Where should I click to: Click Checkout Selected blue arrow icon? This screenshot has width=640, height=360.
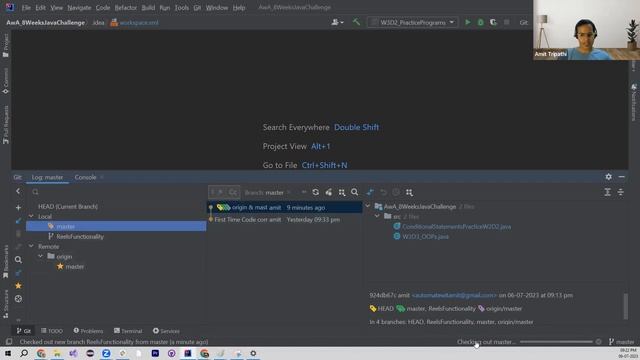18,220
